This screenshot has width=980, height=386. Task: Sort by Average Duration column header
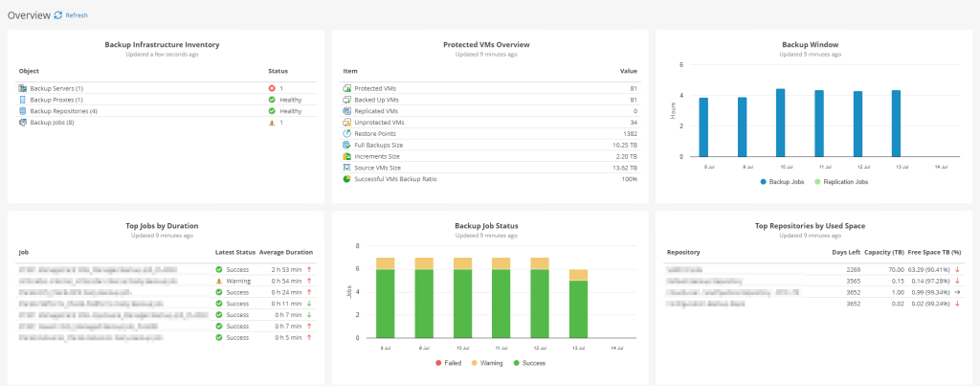click(x=286, y=252)
